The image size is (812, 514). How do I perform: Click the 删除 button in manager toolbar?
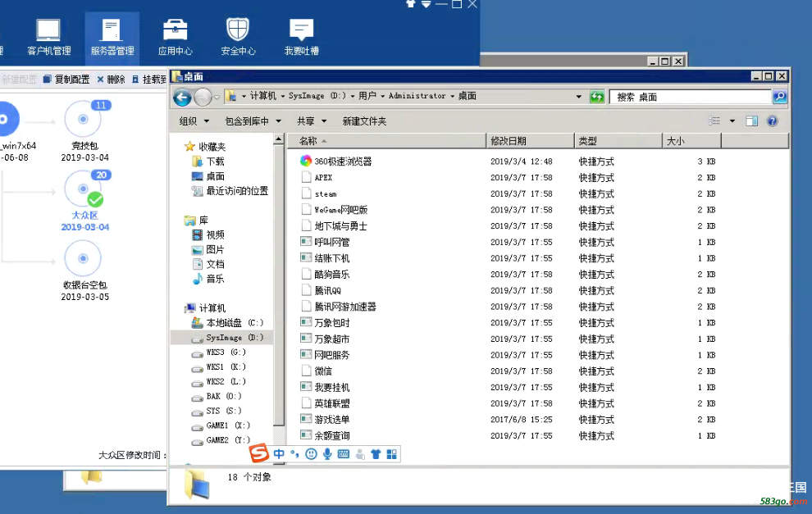tap(111, 80)
